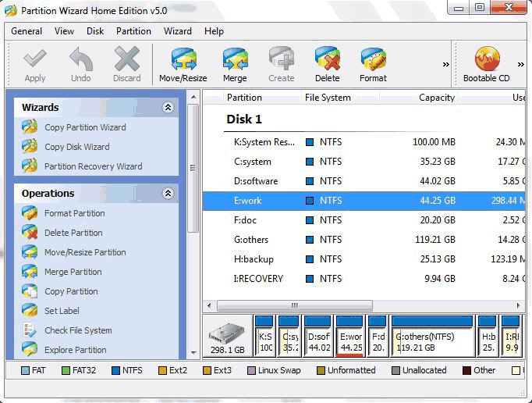Click partition list horizontal scroll right arrow

tap(519, 306)
